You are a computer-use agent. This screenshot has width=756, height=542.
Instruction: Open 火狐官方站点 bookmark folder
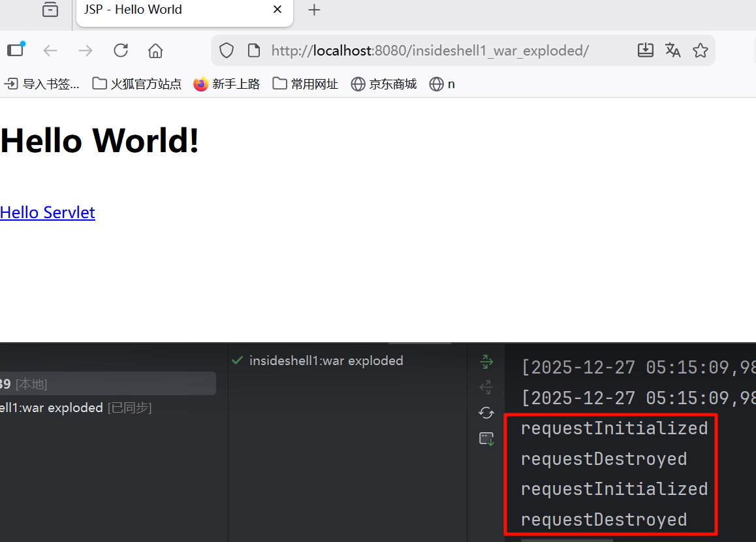tap(137, 84)
